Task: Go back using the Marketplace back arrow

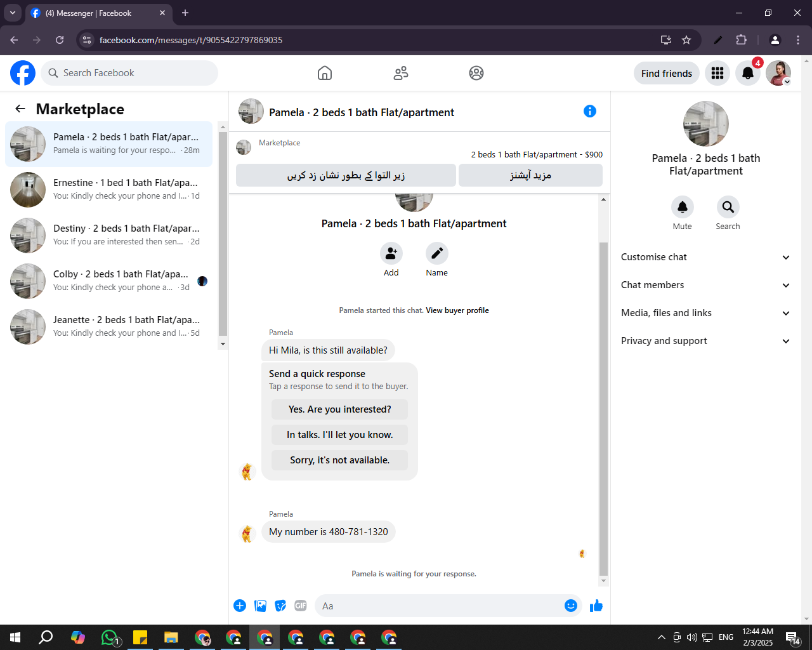Action: click(x=20, y=109)
